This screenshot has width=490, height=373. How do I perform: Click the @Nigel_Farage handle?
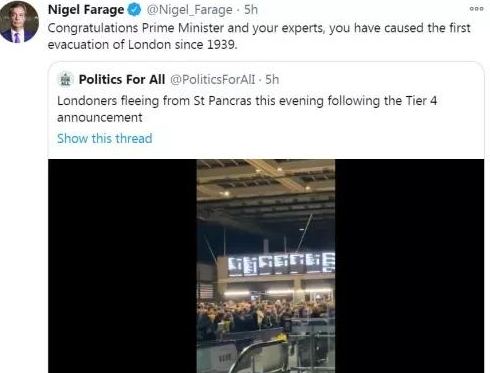tap(189, 10)
